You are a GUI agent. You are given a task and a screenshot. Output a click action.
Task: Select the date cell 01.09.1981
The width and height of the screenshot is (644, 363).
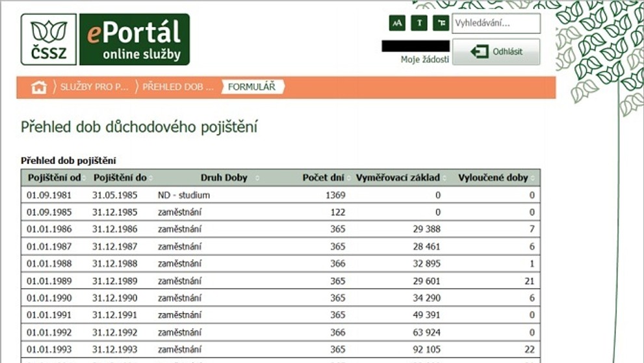tap(49, 195)
